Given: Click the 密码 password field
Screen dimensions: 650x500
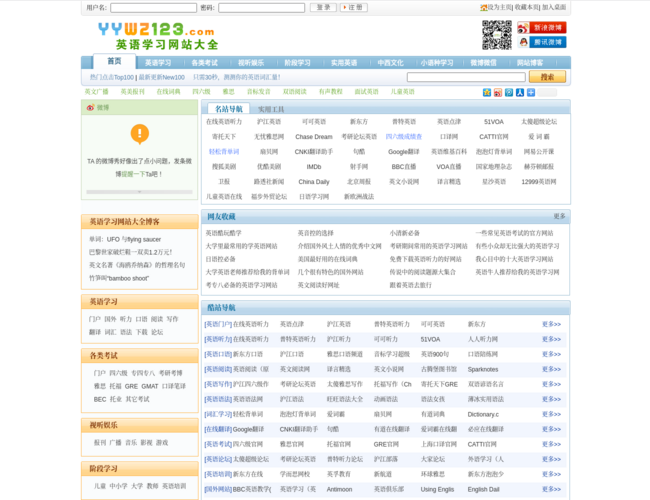Looking at the screenshot, I should pos(262,8).
